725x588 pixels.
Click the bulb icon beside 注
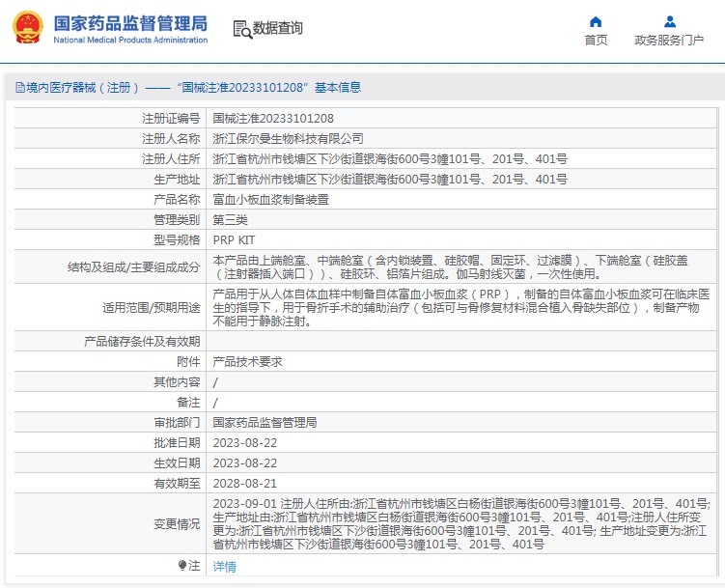(x=182, y=566)
